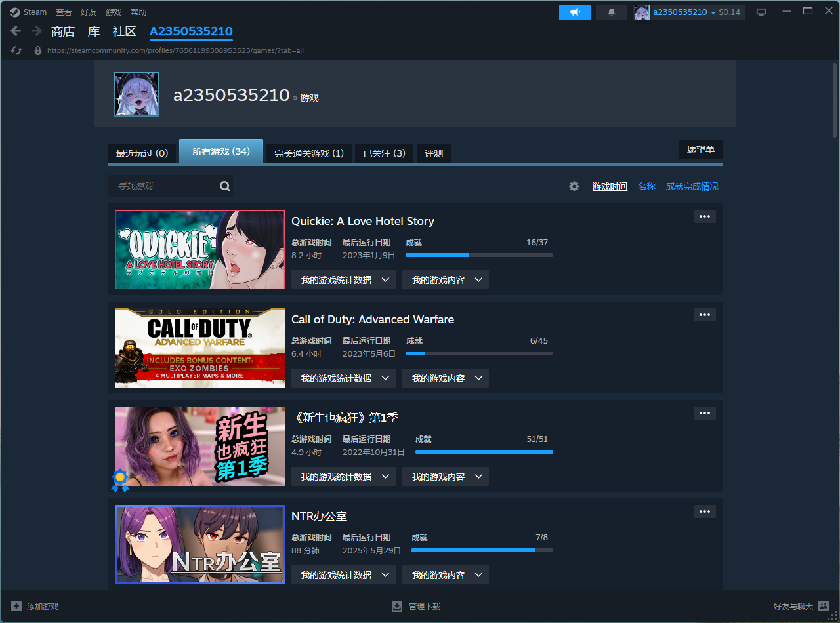Open the games list settings gear
The height and width of the screenshot is (623, 840).
pyautogui.click(x=574, y=186)
